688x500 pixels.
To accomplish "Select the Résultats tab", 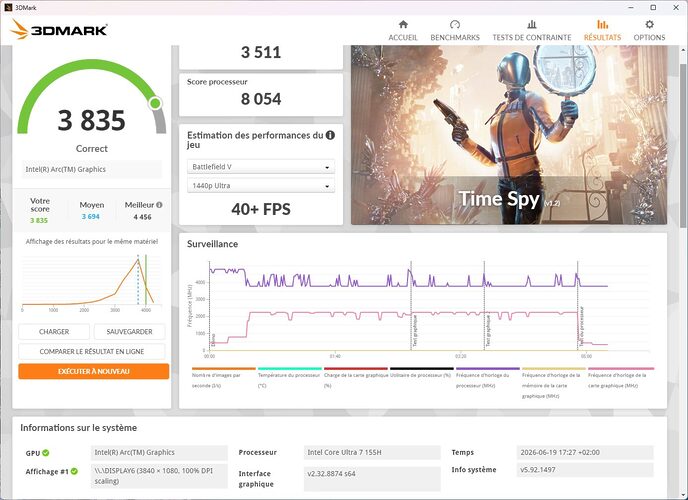I will point(602,31).
